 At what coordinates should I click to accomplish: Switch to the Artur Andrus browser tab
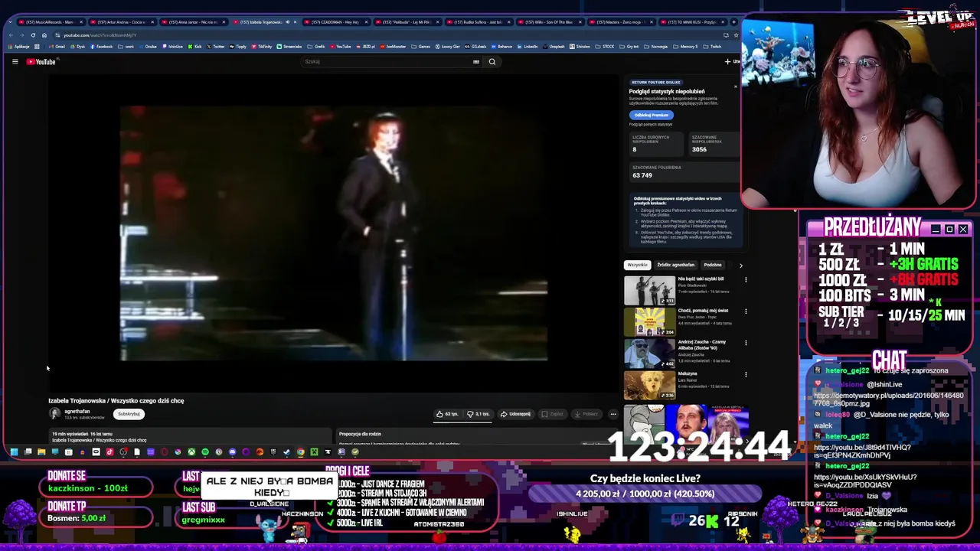(122, 22)
